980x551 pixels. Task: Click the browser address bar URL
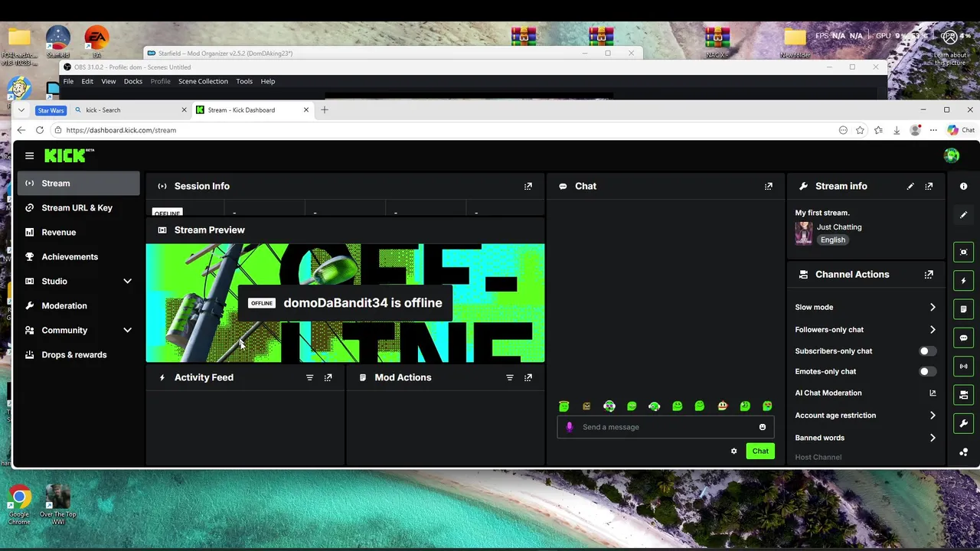[x=121, y=130]
